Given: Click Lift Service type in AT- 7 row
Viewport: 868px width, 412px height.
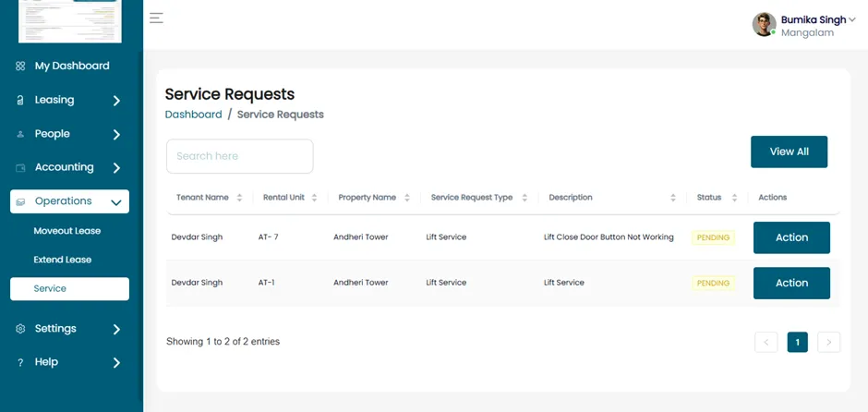Looking at the screenshot, I should coord(446,237).
